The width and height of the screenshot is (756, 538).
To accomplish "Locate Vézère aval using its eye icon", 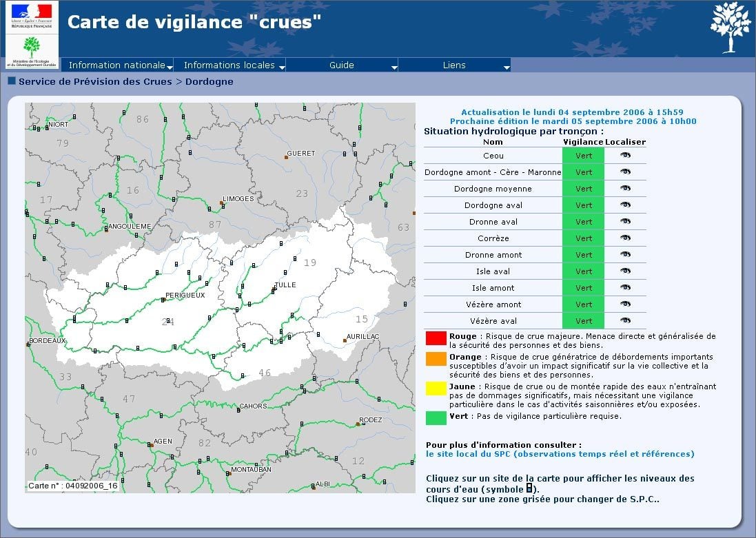I will click(x=625, y=320).
